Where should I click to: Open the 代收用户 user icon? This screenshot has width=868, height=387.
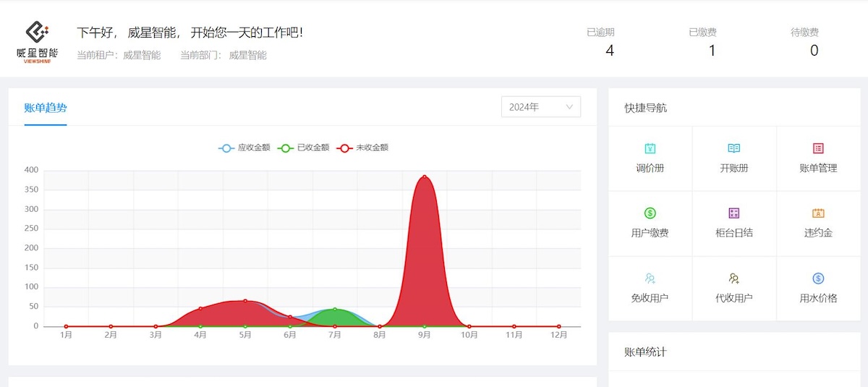click(734, 278)
